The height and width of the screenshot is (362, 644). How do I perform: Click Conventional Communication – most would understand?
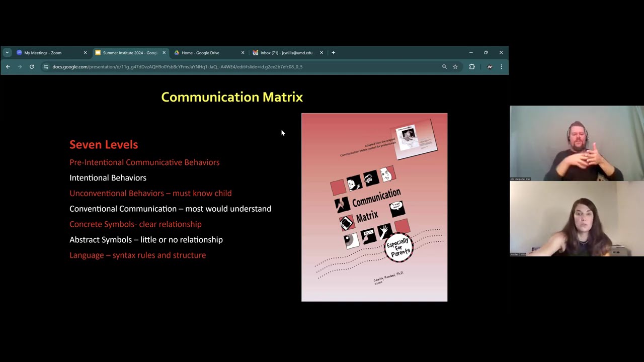click(x=170, y=209)
